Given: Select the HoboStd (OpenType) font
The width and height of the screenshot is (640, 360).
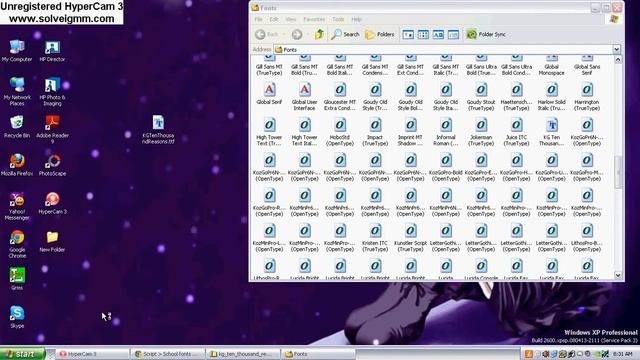Looking at the screenshot, I should pyautogui.click(x=340, y=132).
